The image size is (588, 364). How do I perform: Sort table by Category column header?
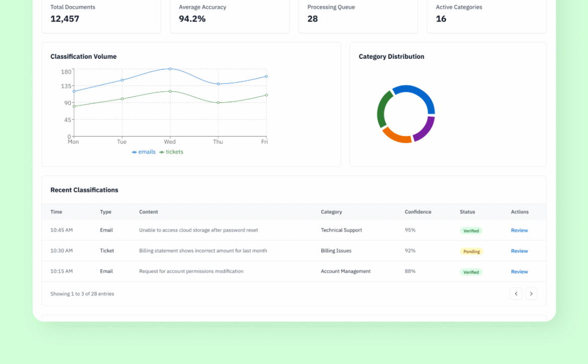(331, 212)
